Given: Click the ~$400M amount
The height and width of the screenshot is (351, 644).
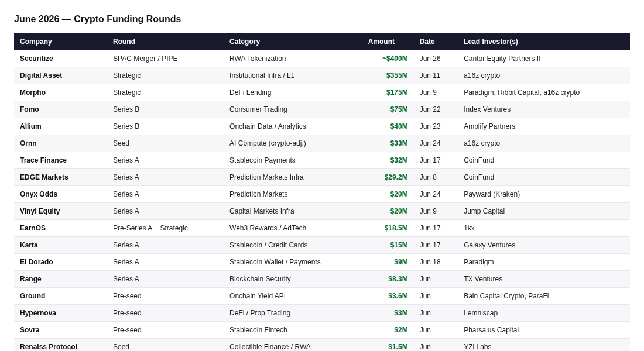Looking at the screenshot, I should 395,58.
